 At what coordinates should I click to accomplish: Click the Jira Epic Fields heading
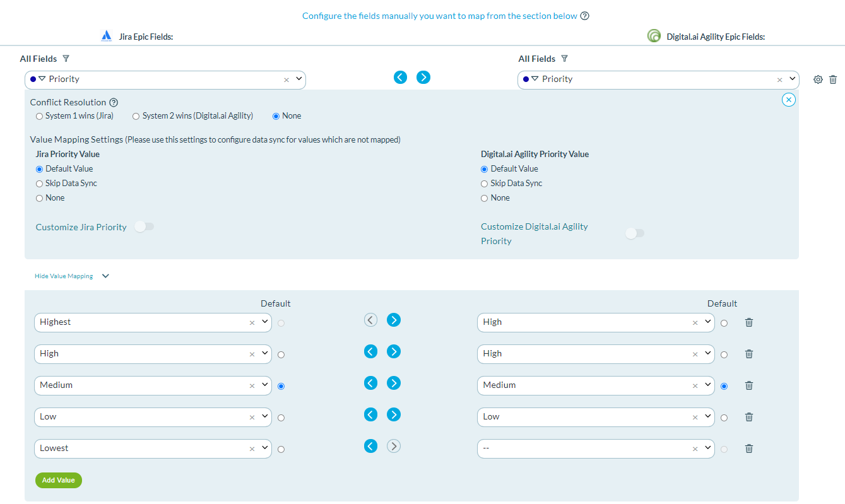point(146,37)
